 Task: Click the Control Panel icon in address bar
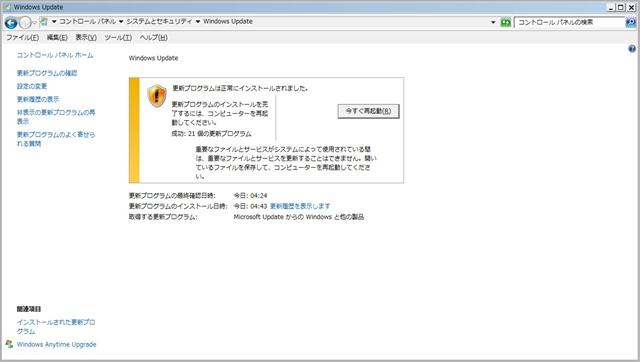click(44, 22)
